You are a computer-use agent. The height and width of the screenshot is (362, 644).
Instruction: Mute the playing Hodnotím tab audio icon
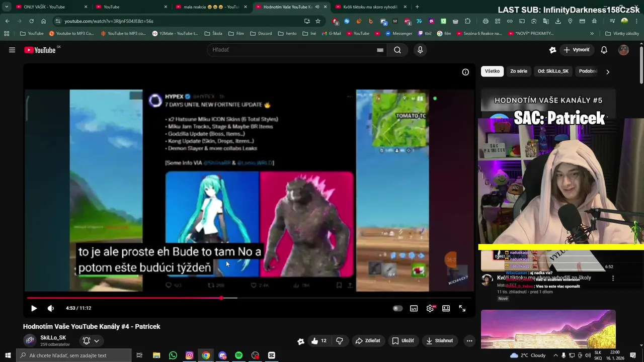(x=317, y=7)
